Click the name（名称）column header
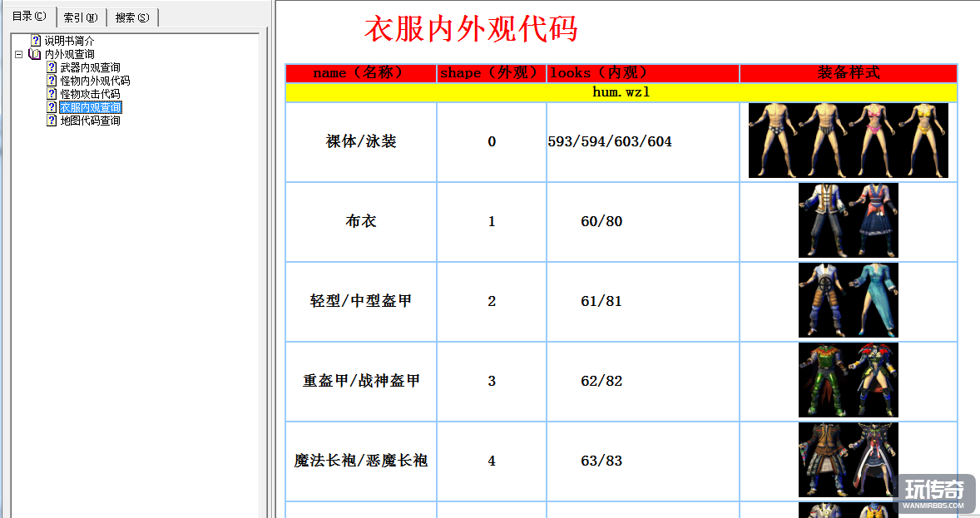This screenshot has width=980, height=518. point(360,73)
